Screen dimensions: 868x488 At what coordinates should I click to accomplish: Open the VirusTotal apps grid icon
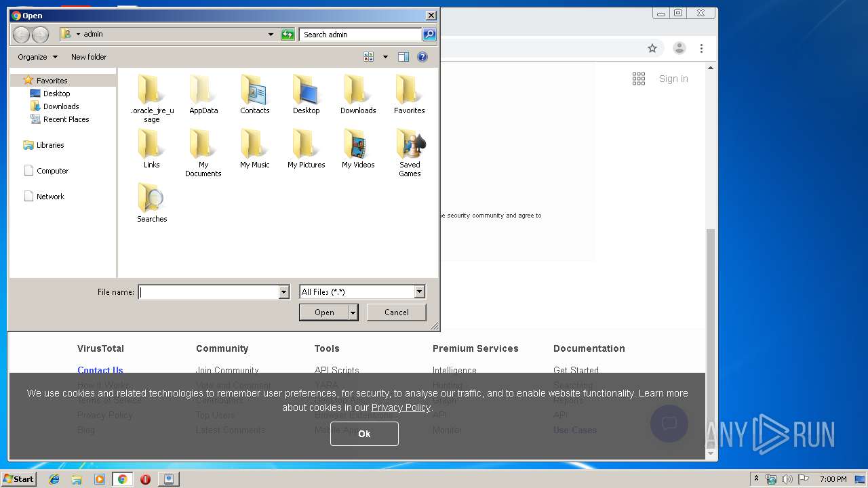(639, 79)
